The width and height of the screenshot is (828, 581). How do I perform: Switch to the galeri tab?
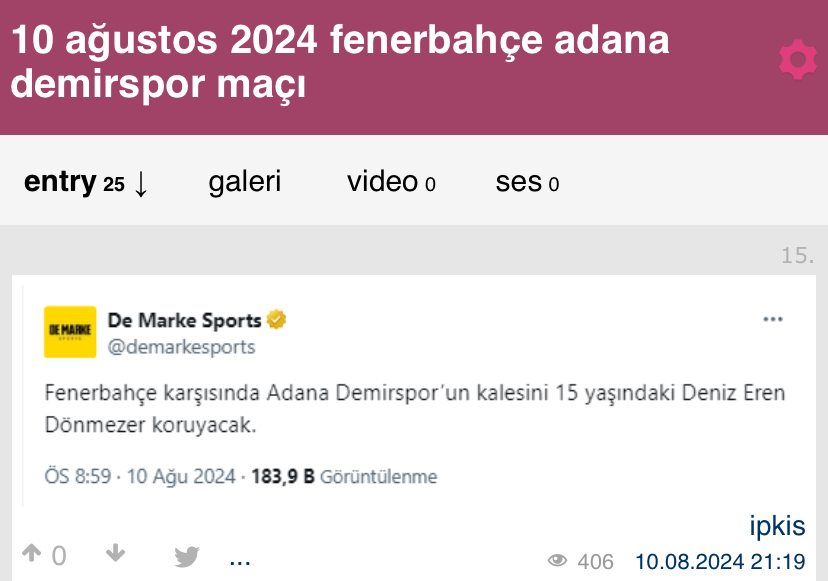(244, 182)
